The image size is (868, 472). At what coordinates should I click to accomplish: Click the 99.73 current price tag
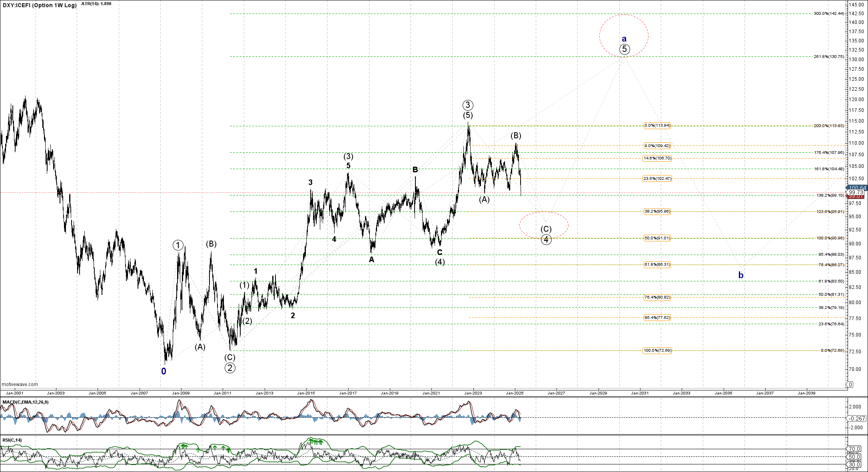coord(856,192)
